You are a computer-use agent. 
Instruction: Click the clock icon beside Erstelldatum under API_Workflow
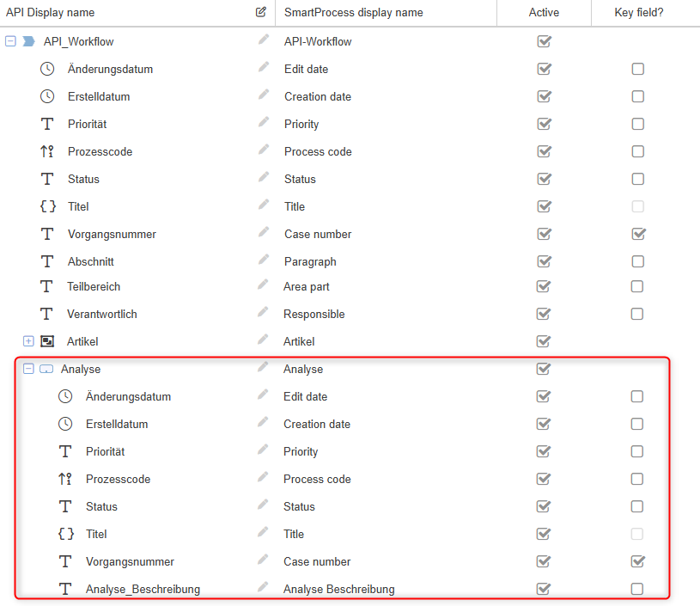47,96
